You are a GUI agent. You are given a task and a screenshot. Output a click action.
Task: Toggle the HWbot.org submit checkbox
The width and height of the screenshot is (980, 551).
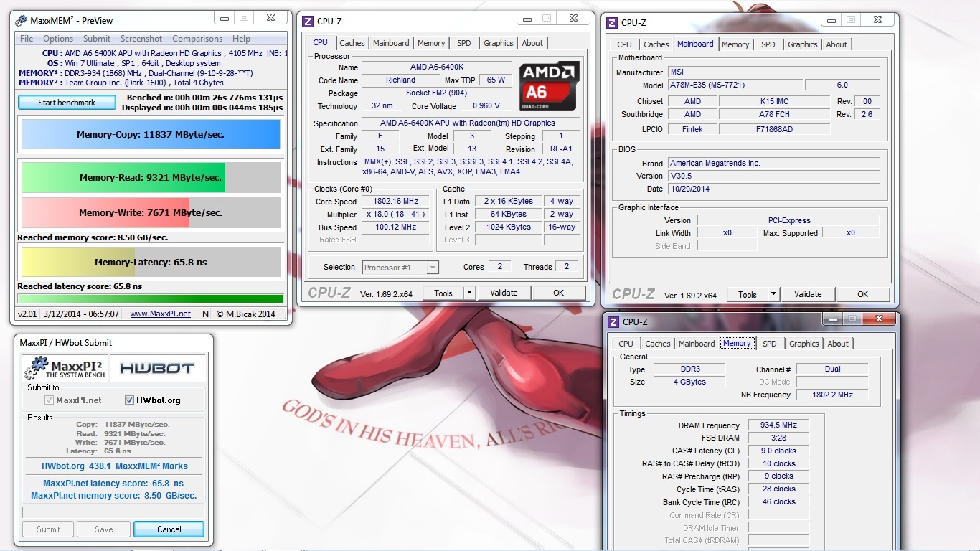[130, 400]
